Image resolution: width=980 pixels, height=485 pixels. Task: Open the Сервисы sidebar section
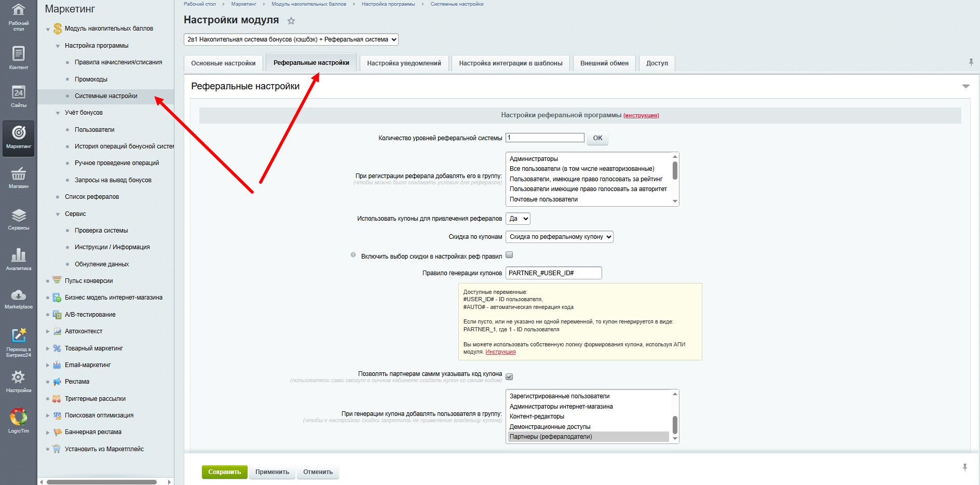tap(18, 219)
